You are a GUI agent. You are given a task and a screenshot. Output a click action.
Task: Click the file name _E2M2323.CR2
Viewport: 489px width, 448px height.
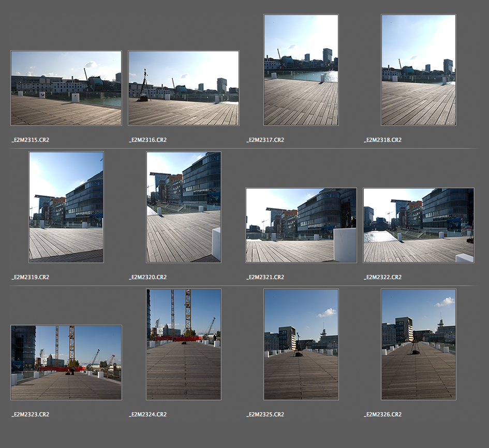31,414
